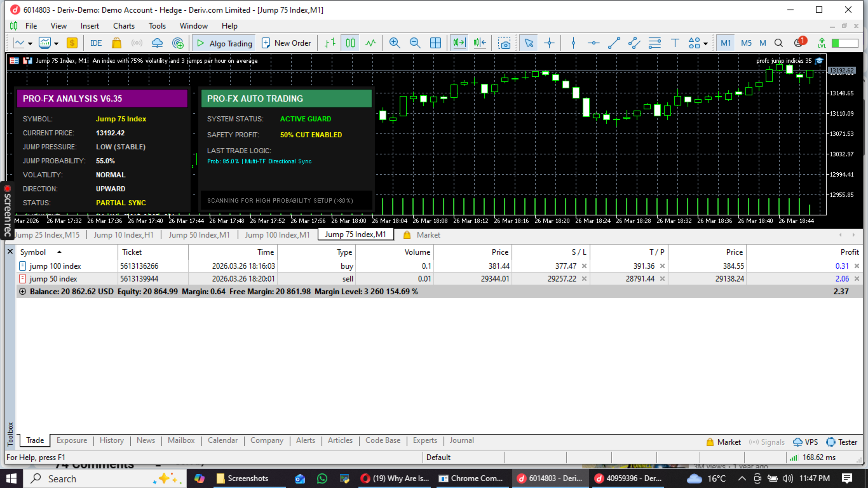Open the History tab in Toolbox
868x488 pixels.
point(112,440)
